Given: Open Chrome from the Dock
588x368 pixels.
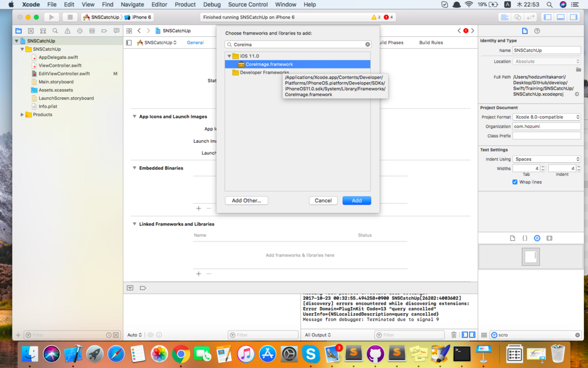Looking at the screenshot, I should coord(181,354).
